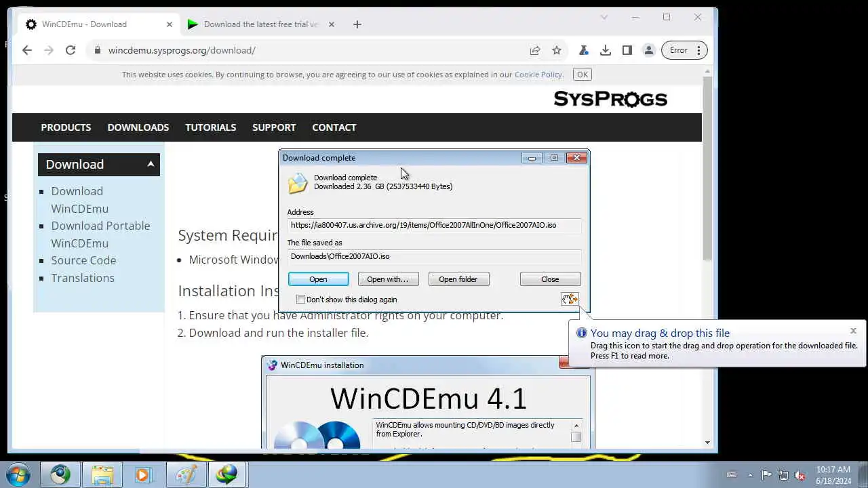Viewport: 868px width, 488px height.
Task: Open a new browser tab
Action: (x=357, y=24)
